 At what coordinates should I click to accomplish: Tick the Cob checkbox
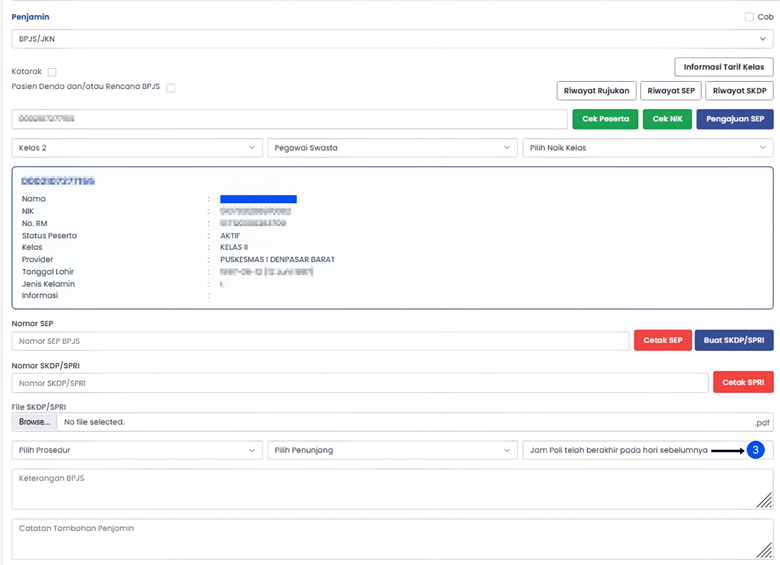(749, 17)
